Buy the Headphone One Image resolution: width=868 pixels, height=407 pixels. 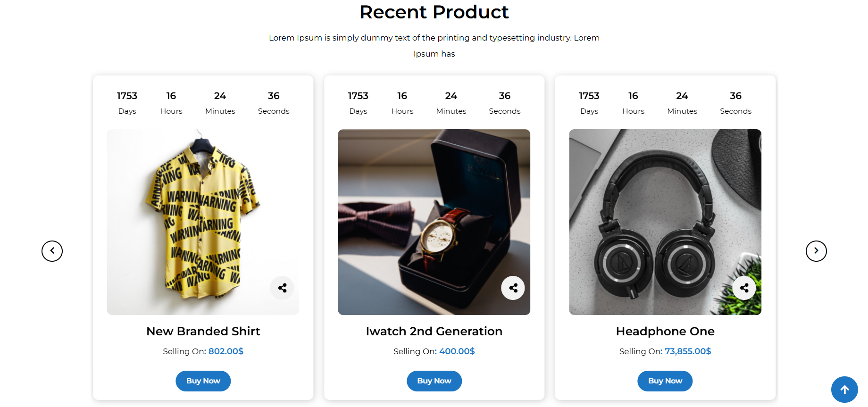click(665, 381)
